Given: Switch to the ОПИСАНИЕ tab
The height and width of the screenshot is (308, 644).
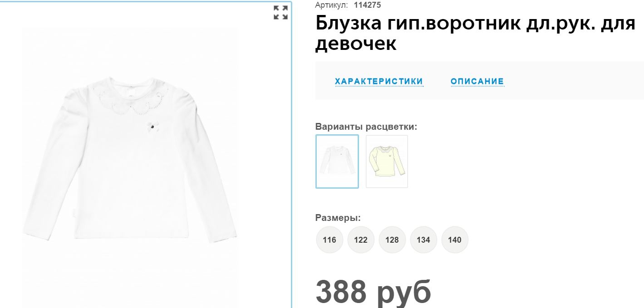Looking at the screenshot, I should tap(477, 82).
